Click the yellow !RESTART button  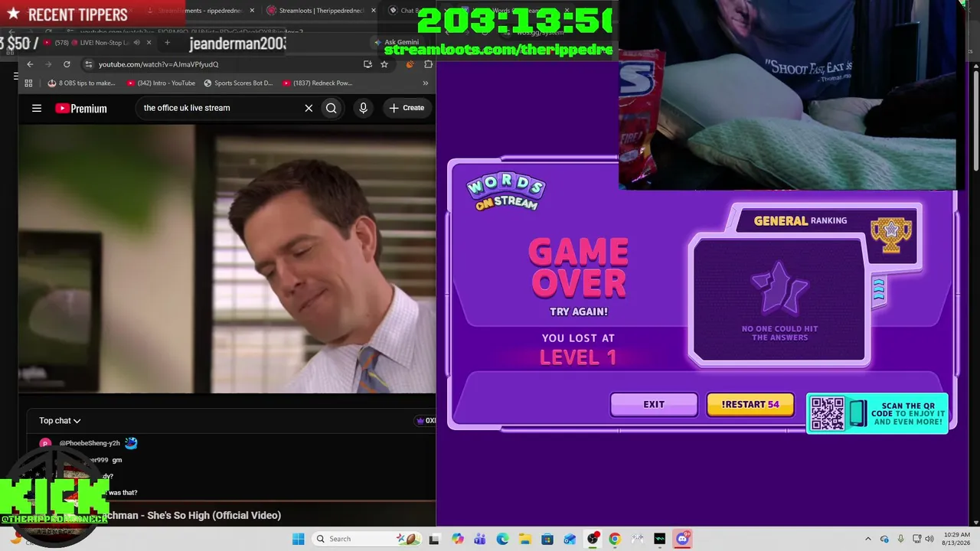(x=750, y=404)
